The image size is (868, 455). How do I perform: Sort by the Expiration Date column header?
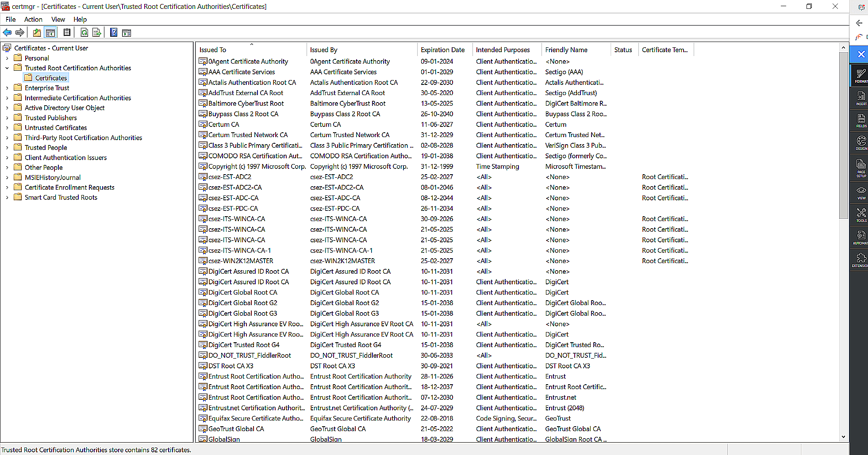[x=444, y=50]
